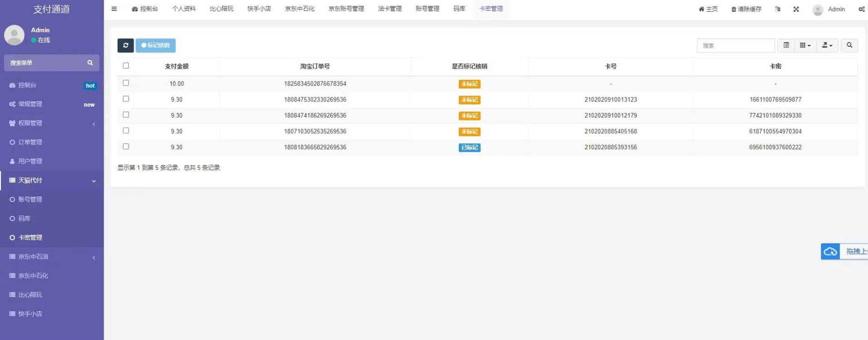Click the hamburger menu toggle icon
The image size is (868, 340).
click(x=114, y=9)
